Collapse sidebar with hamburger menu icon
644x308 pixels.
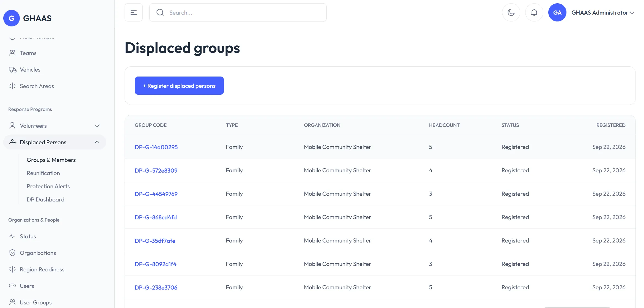tap(134, 12)
